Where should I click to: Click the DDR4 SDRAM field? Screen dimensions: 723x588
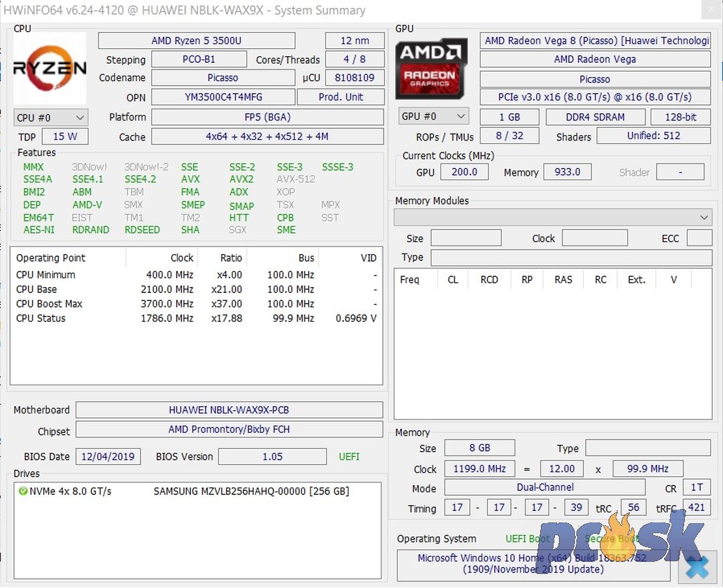(x=595, y=117)
